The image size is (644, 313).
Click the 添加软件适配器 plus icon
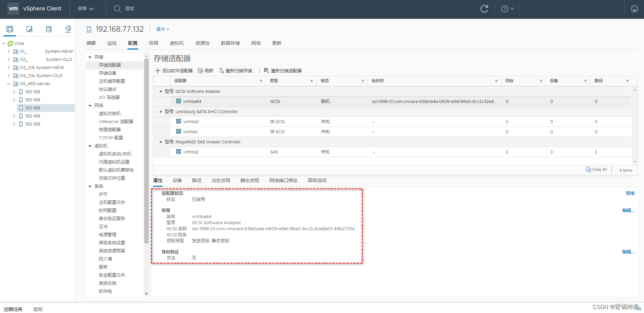[x=157, y=70]
